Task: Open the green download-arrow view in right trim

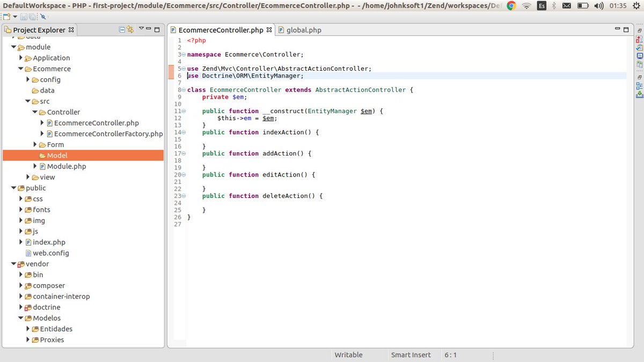Action: coord(640,94)
